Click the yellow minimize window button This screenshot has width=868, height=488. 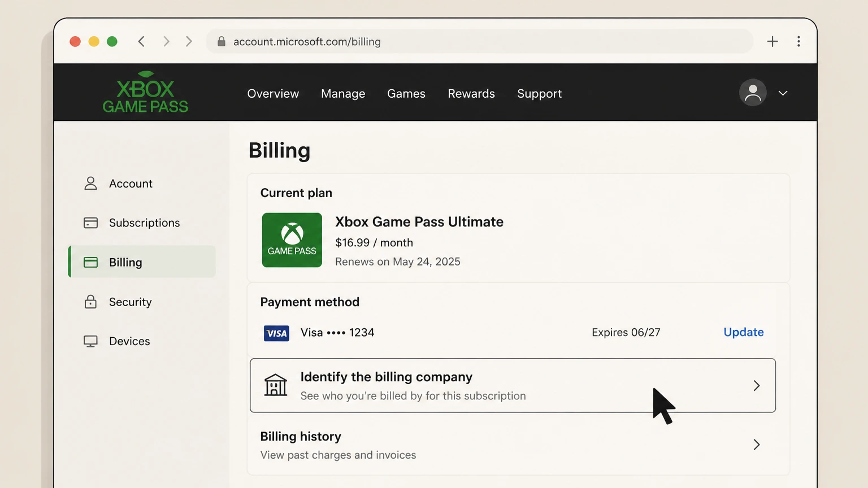click(94, 41)
